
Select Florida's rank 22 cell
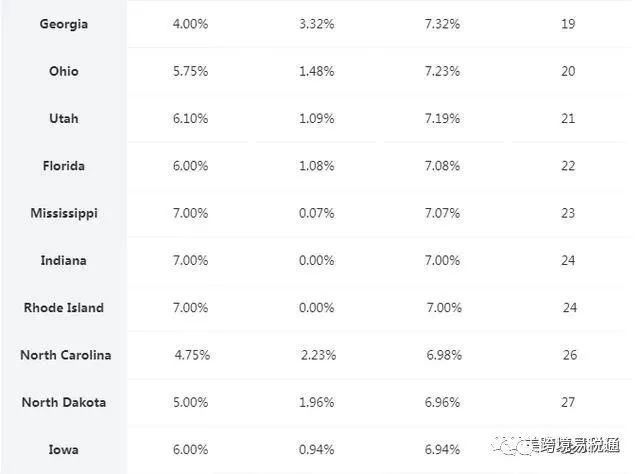click(x=568, y=166)
